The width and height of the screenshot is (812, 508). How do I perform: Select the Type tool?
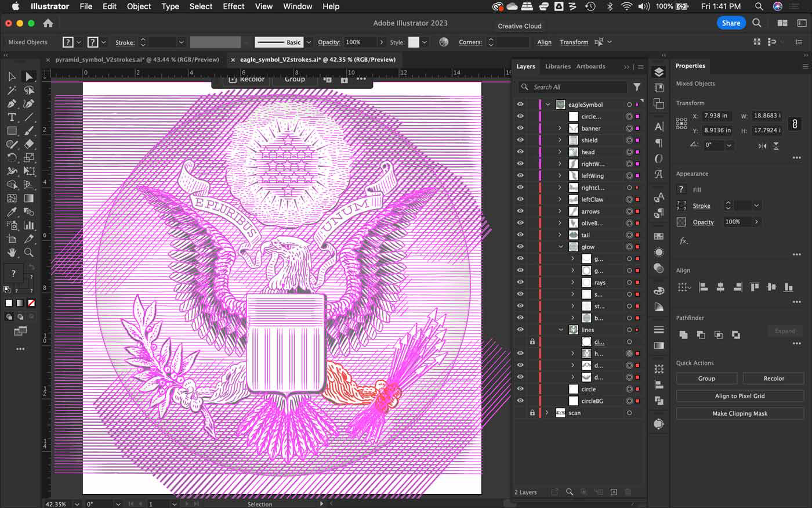tap(12, 117)
